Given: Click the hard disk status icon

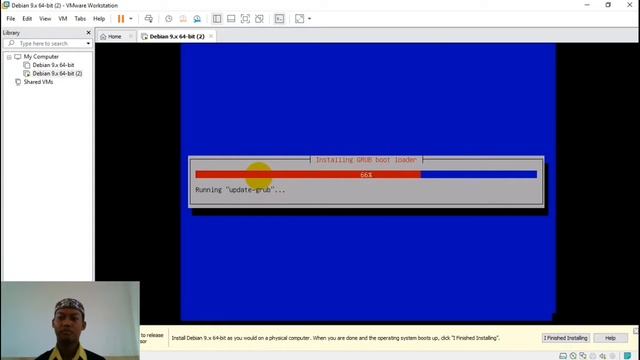Looking at the screenshot, I should click(563, 356).
